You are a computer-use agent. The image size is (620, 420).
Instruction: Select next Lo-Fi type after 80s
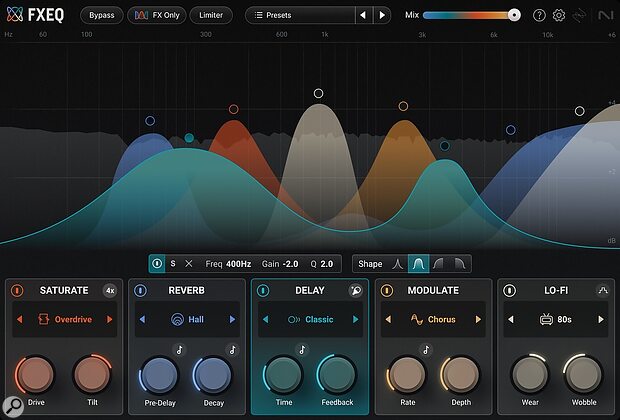coord(601,319)
